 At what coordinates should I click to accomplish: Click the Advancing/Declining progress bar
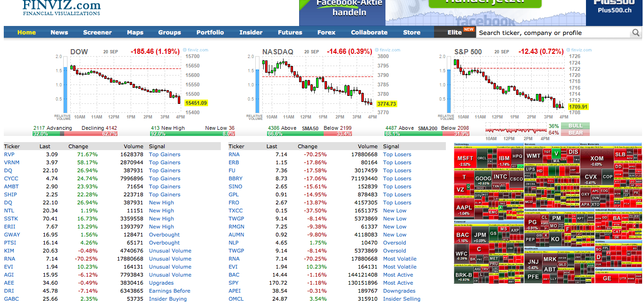coord(75,134)
